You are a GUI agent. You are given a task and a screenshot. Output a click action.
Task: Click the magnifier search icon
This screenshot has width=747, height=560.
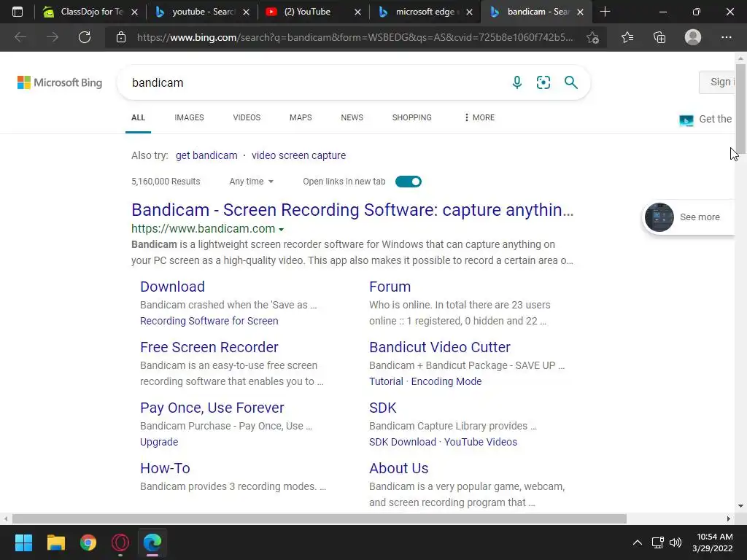click(x=570, y=82)
